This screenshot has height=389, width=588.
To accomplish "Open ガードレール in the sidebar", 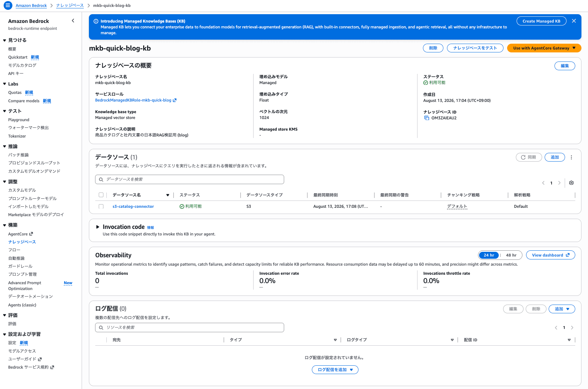I will [x=20, y=266].
